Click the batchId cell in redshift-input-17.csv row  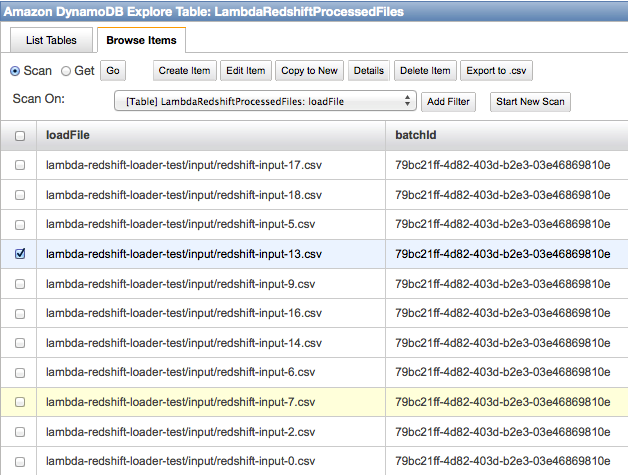(507, 165)
